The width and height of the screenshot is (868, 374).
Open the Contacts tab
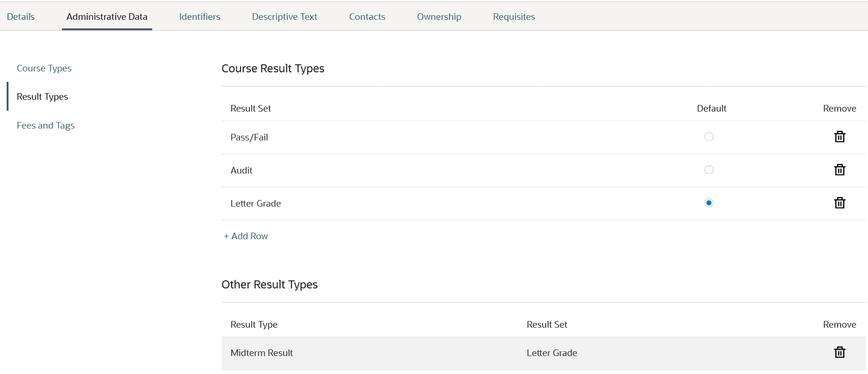tap(367, 17)
